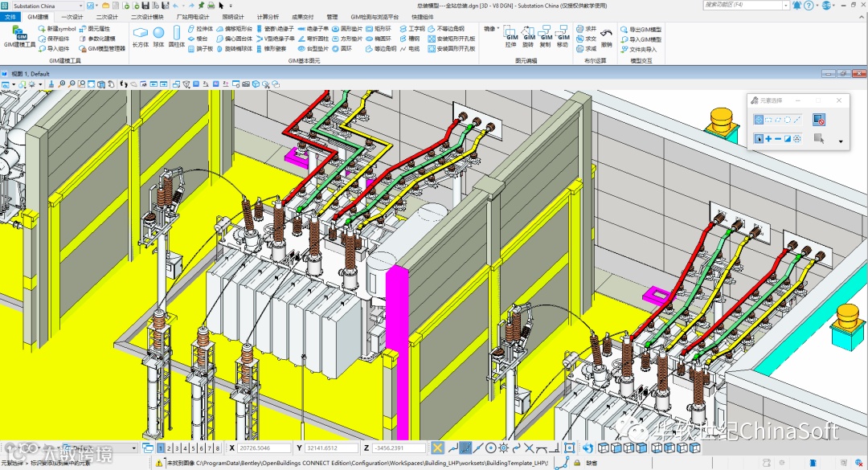Screen dimensions: 868x470
Task: Open the GIM建模工具 large ribbon icon
Action: click(x=19, y=36)
